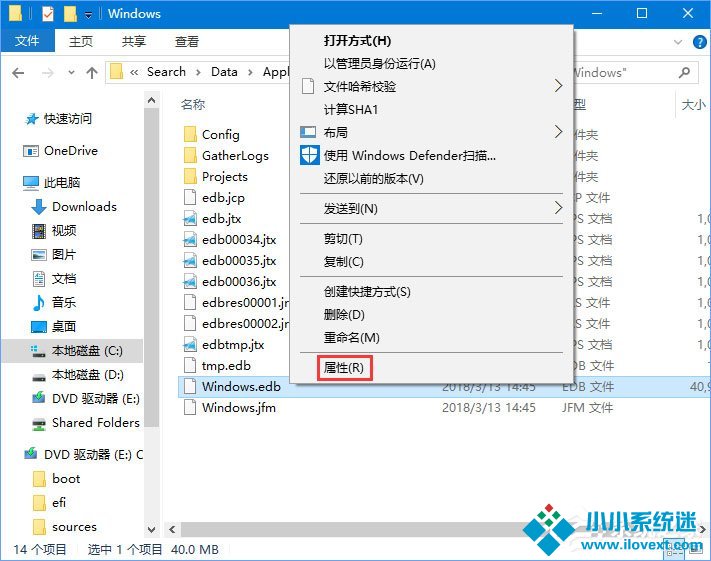
Task: Expand the ribbon chevron
Action: (x=678, y=42)
